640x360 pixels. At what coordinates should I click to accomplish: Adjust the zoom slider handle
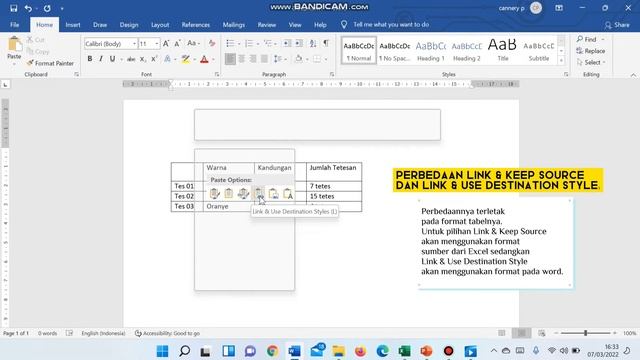click(x=585, y=333)
